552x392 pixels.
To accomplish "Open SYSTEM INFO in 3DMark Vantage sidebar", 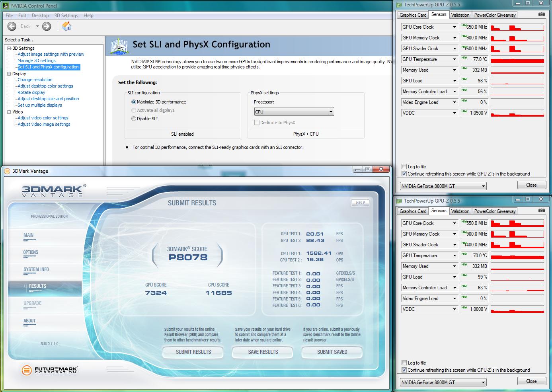I will [x=36, y=269].
